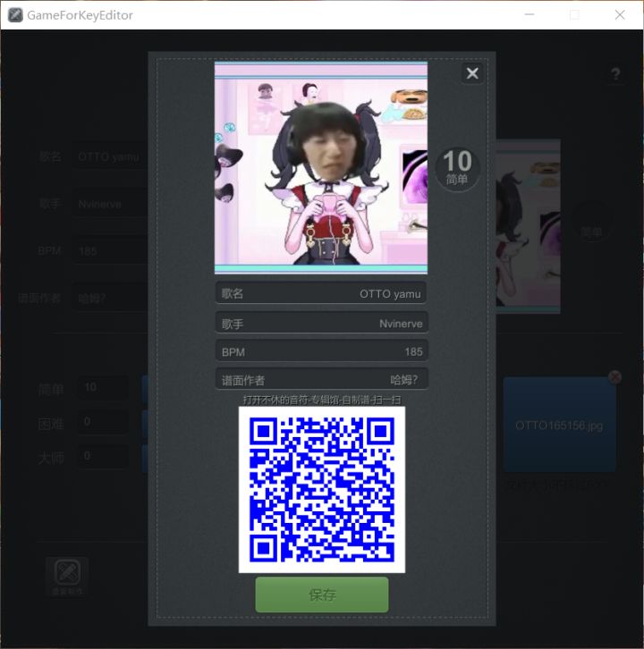Click the cover art image in the dialog
This screenshot has width=644, height=649.
(x=321, y=168)
